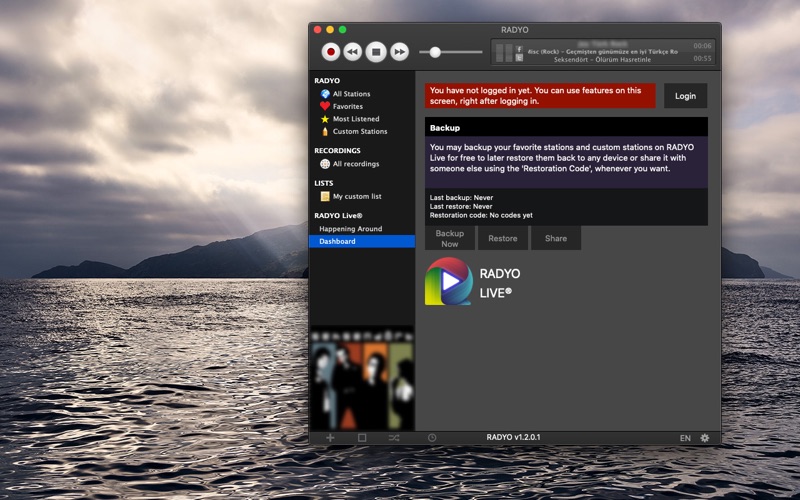The height and width of the screenshot is (500, 800).
Task: Click the audio level meter bars in the display
Action: pyautogui.click(x=504, y=53)
